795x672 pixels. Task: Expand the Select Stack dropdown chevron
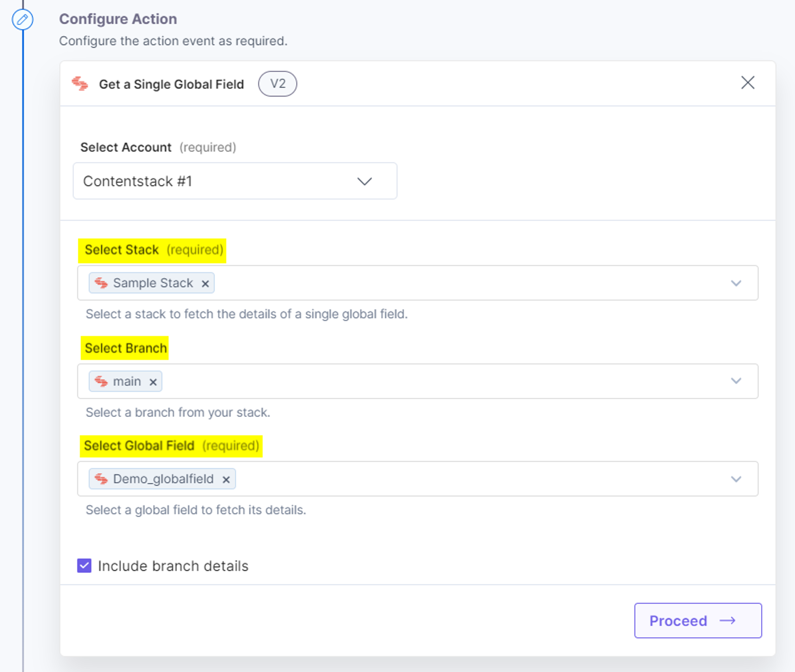point(736,283)
